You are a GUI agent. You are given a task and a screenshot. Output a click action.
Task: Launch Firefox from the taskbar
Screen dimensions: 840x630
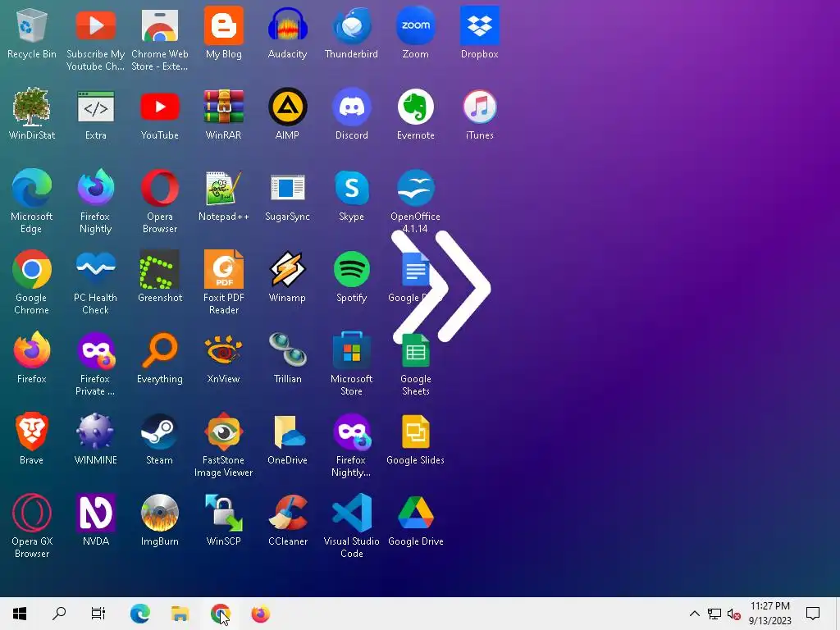click(x=260, y=614)
